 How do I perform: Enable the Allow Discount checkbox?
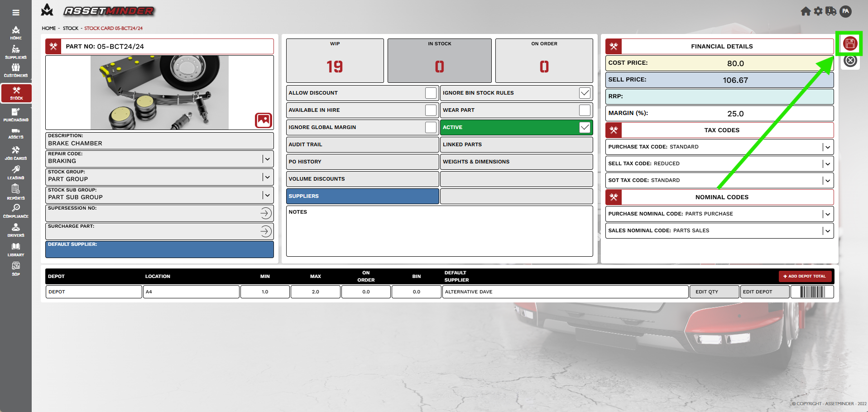pos(431,93)
